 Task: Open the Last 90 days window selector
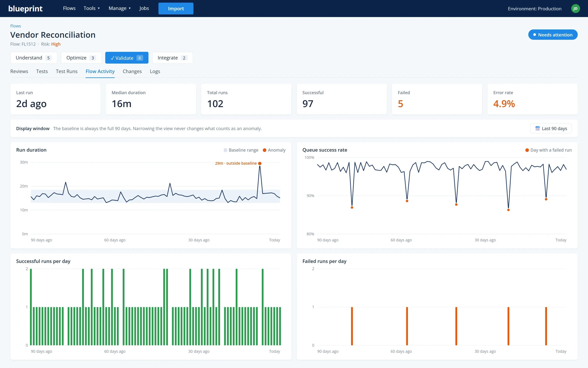pos(551,128)
